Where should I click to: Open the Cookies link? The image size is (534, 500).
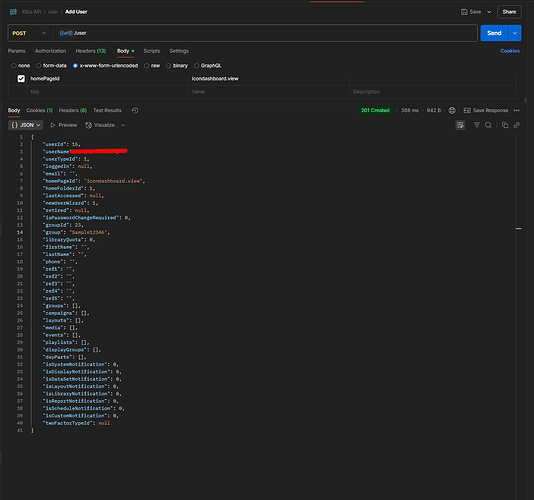click(x=510, y=51)
